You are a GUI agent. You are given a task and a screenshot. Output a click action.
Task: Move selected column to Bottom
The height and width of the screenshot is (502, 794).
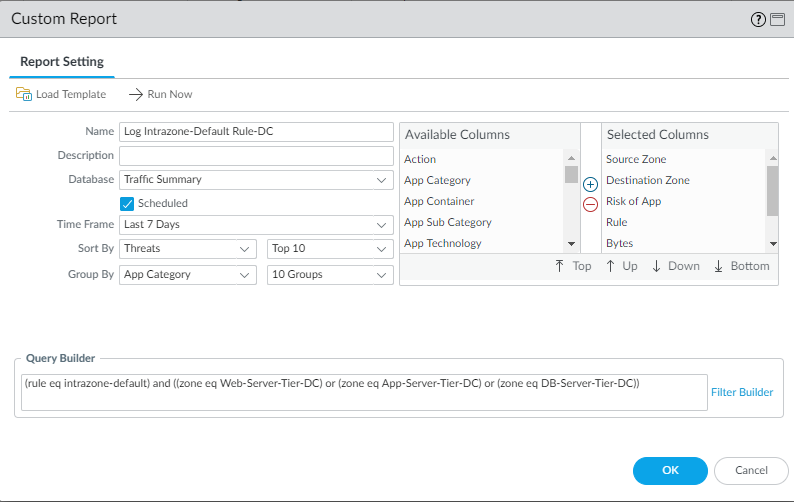pos(741,266)
